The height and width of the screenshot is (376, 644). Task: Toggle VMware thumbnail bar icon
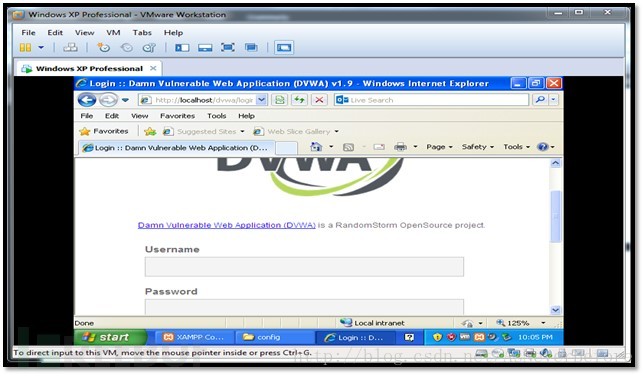(205, 48)
